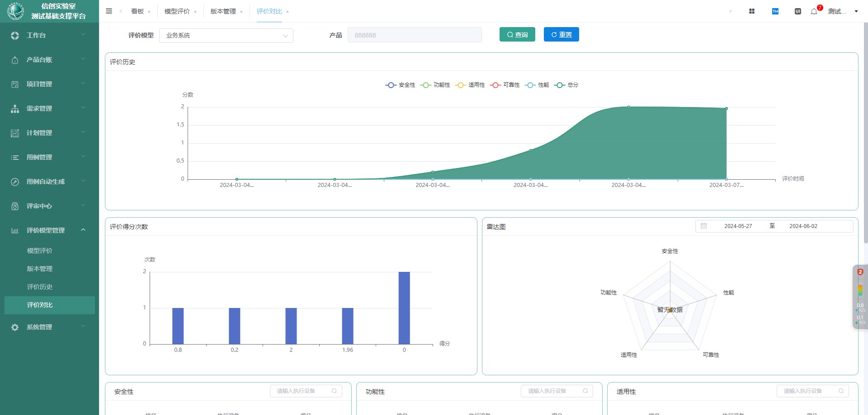
Task: Click the 用例自动生成 sidebar icon
Action: pyautogui.click(x=15, y=182)
